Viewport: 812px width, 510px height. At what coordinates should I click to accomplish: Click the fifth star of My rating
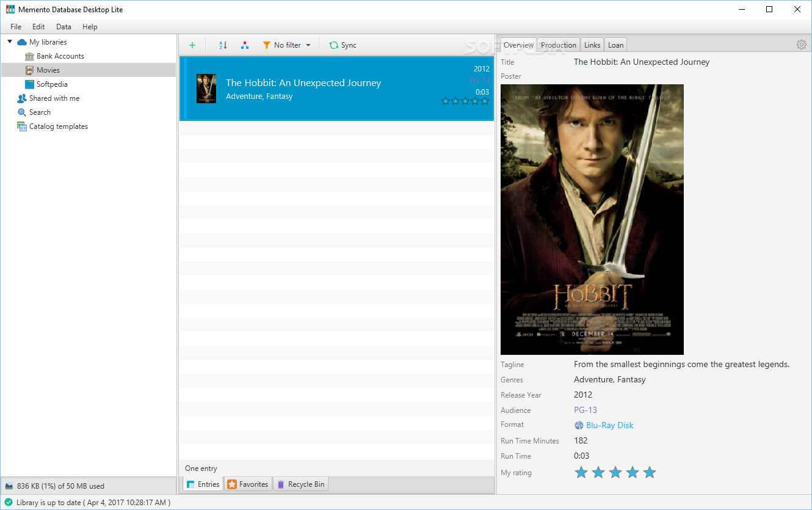[x=650, y=472]
